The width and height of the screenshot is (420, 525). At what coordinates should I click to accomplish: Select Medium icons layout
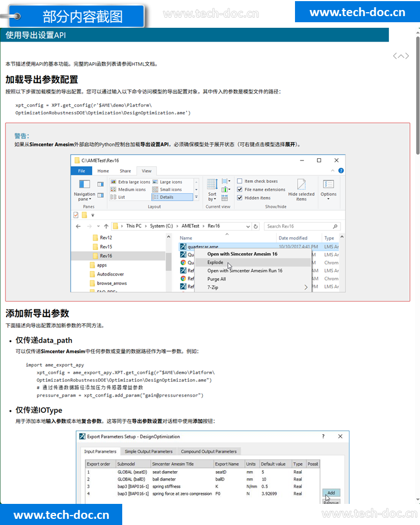tap(128, 189)
